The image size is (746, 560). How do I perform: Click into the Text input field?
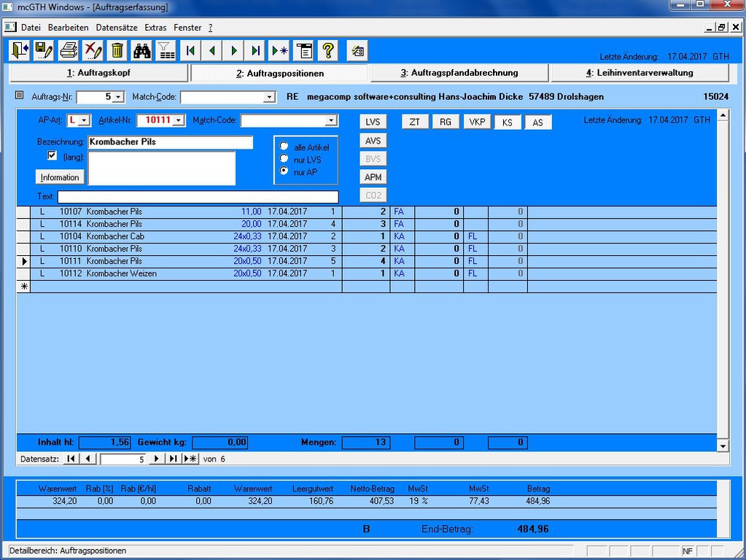click(198, 197)
